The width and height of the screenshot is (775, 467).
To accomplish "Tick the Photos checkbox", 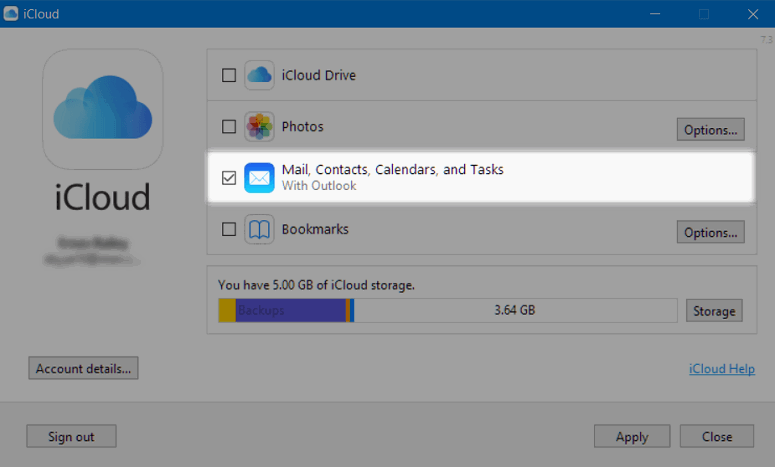I will click(x=229, y=127).
